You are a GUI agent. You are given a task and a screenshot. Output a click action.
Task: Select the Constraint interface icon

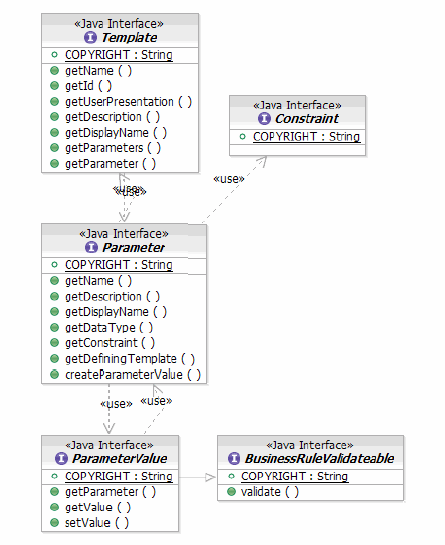pyautogui.click(x=264, y=119)
